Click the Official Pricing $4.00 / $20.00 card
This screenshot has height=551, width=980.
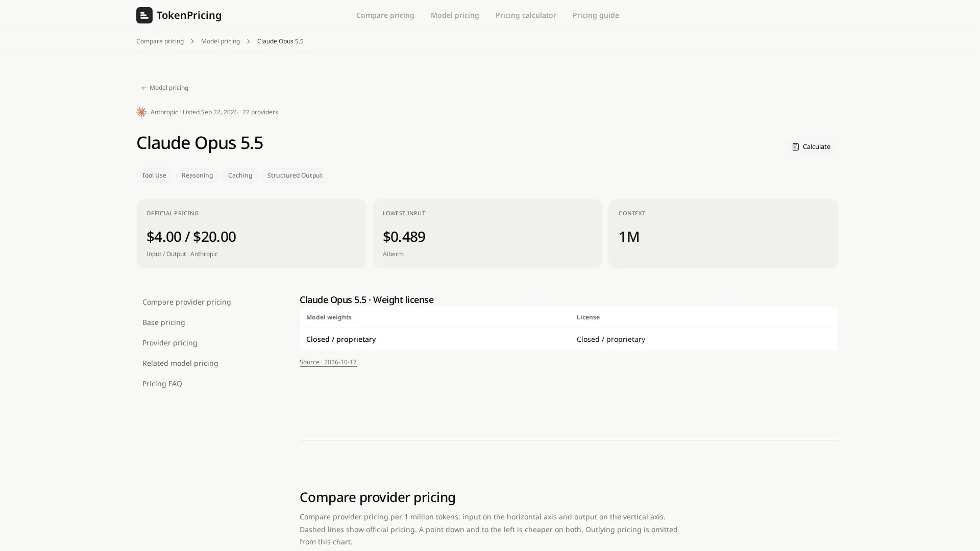pos(251,234)
